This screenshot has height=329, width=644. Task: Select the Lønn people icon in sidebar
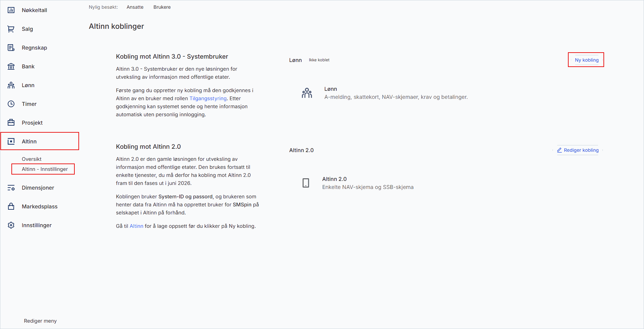point(11,85)
